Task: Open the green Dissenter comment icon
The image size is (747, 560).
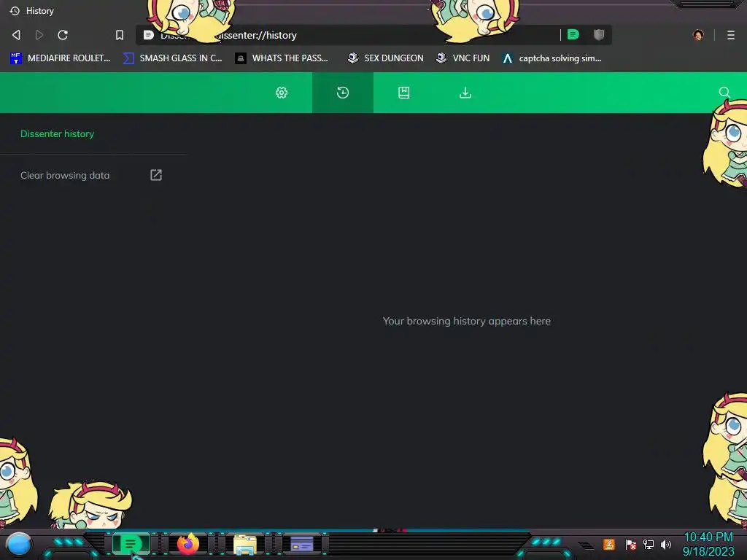Action: point(573,34)
